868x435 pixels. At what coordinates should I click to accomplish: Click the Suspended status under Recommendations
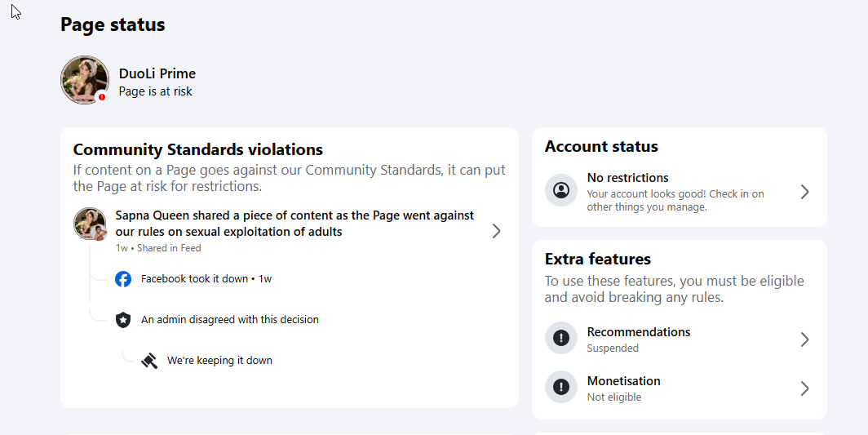[x=613, y=348]
